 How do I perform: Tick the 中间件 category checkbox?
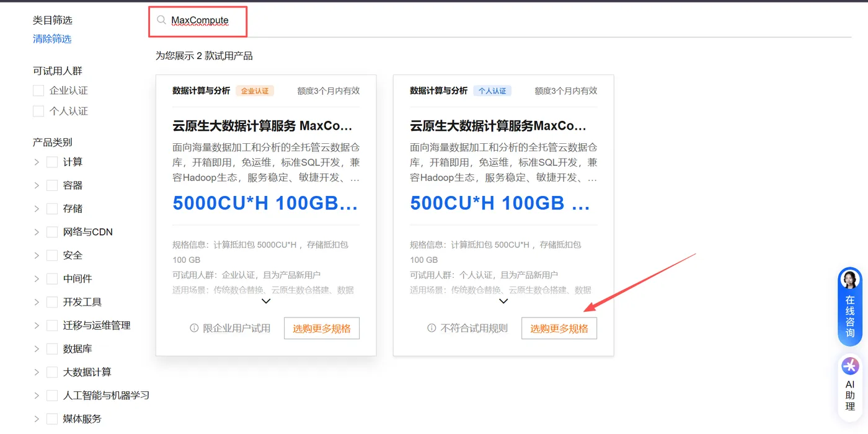(x=52, y=279)
